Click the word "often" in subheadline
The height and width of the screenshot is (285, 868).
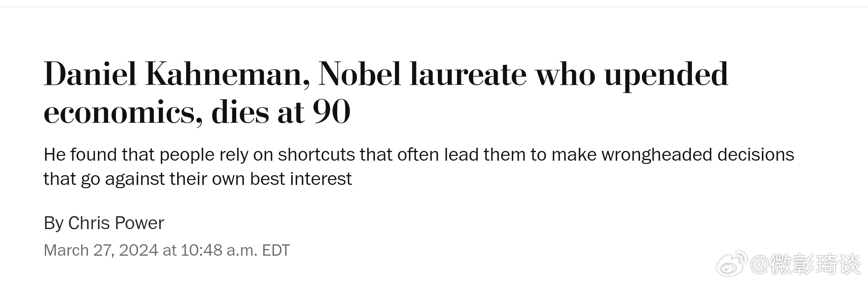[418, 154]
